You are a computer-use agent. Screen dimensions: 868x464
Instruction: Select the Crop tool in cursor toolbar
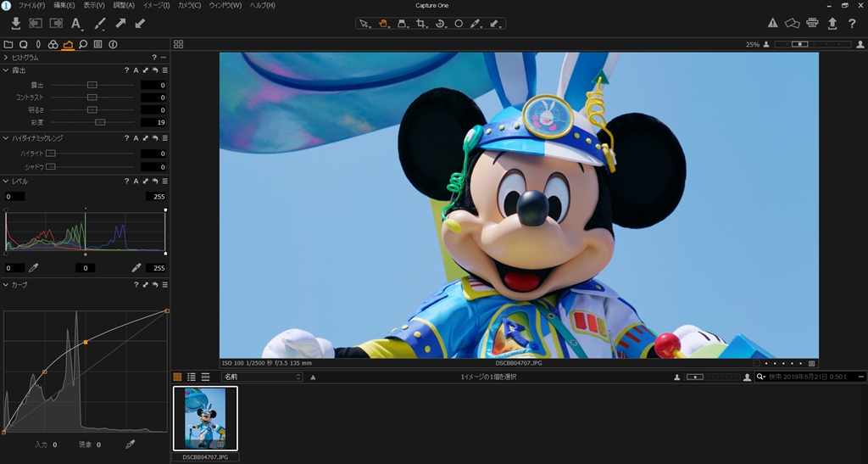pyautogui.click(x=421, y=24)
